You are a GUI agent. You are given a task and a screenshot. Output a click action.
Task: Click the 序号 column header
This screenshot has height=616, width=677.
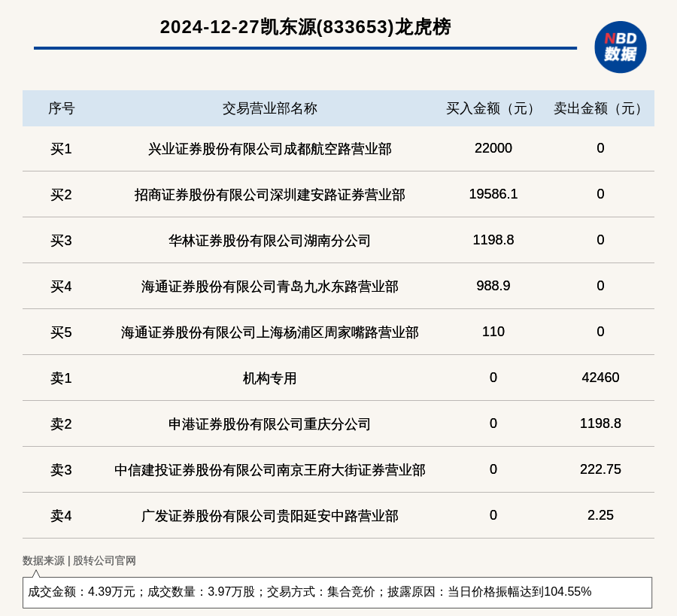coord(62,108)
